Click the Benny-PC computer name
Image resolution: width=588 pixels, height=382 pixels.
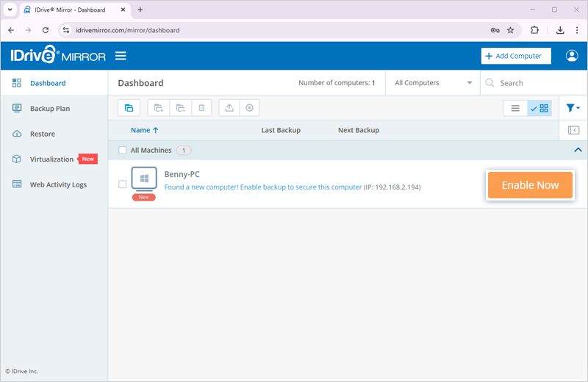(x=182, y=174)
